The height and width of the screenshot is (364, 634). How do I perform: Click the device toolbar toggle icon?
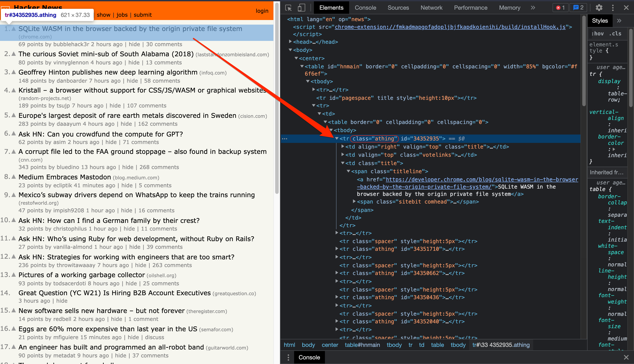pyautogui.click(x=302, y=7)
